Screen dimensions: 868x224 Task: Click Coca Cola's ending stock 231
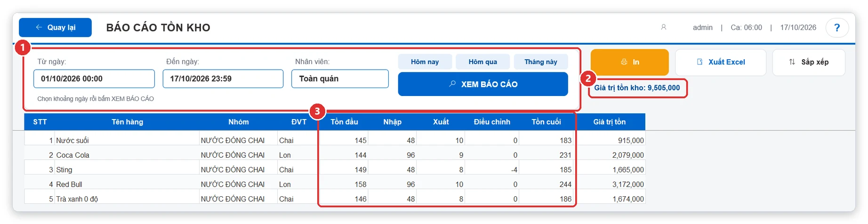pos(565,155)
